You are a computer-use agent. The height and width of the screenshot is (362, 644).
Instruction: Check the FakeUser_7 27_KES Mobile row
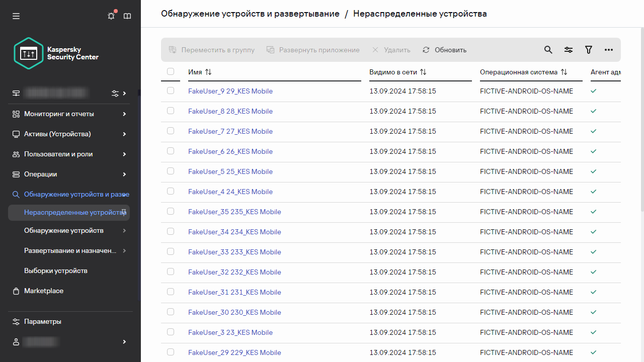pyautogui.click(x=171, y=131)
